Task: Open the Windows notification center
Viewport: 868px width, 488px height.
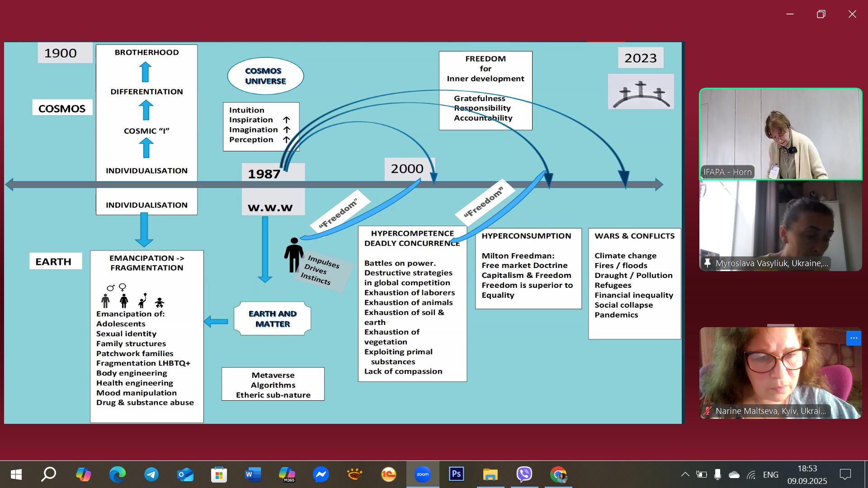Action: click(845, 474)
